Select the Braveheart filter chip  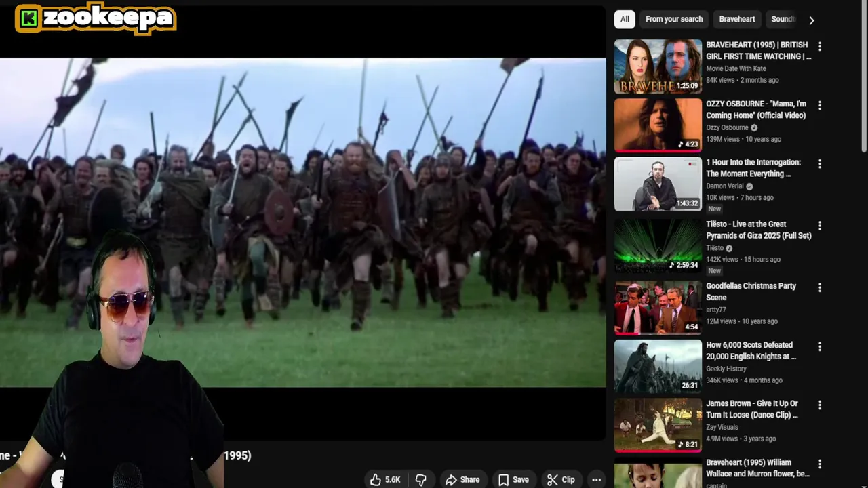737,19
